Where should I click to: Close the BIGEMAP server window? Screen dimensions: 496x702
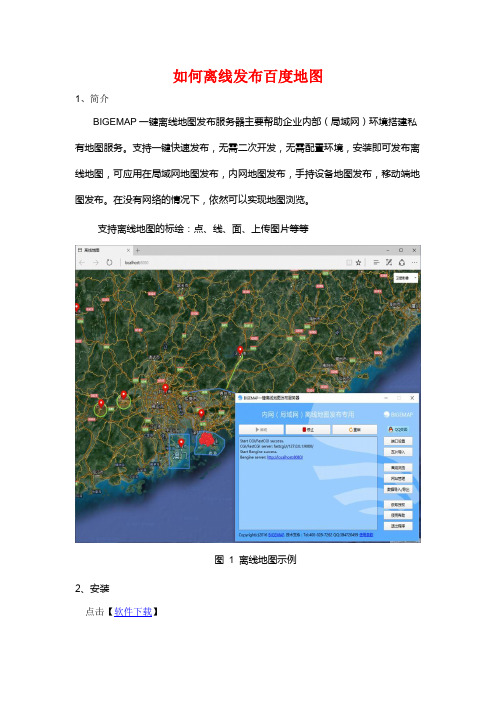coord(412,398)
